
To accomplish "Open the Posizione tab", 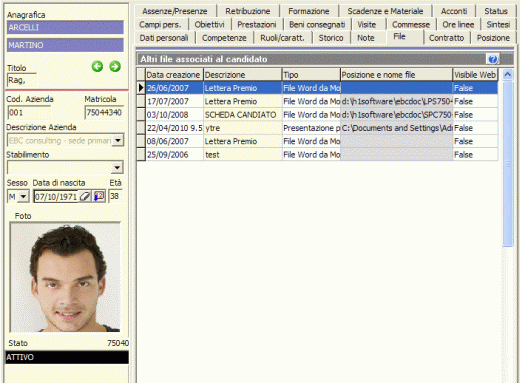I will coord(493,38).
